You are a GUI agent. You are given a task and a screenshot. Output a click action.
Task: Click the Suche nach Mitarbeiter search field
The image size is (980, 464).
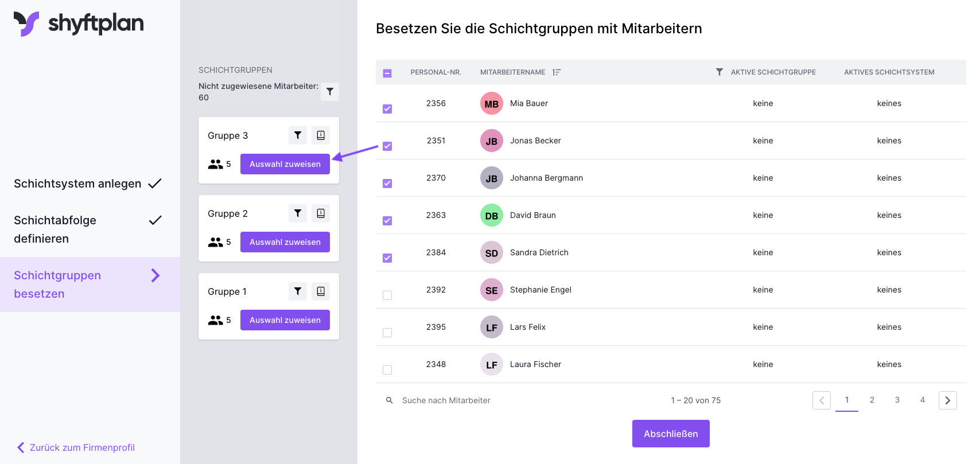(446, 400)
